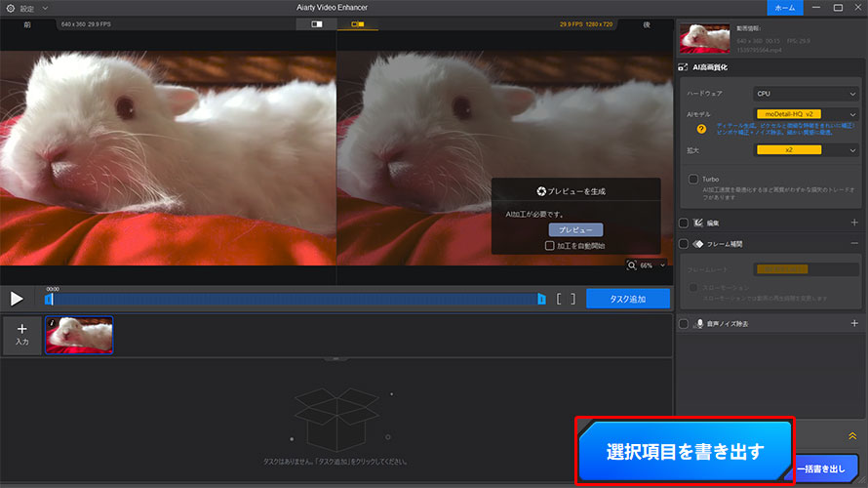Click the zoom magnifier icon
Screen dimensions: 868x488
coord(631,265)
